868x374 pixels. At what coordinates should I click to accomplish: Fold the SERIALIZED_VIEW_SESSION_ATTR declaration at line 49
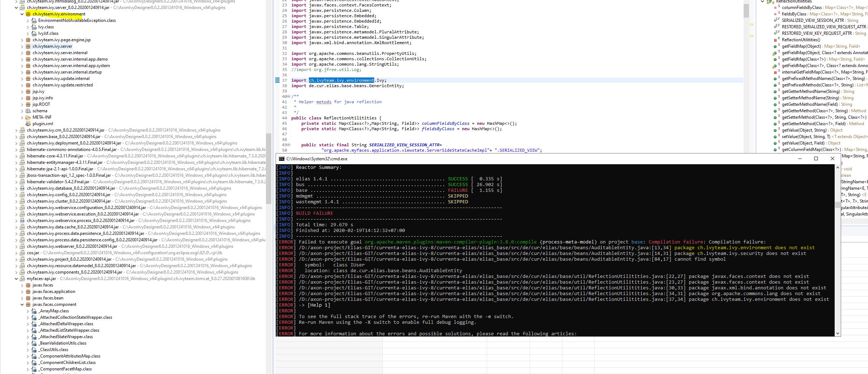[288, 145]
